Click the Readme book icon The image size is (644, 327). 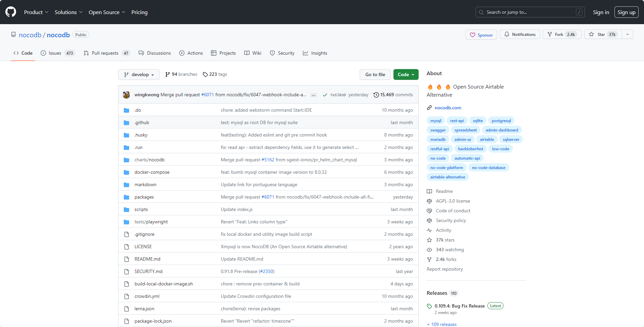coord(429,192)
